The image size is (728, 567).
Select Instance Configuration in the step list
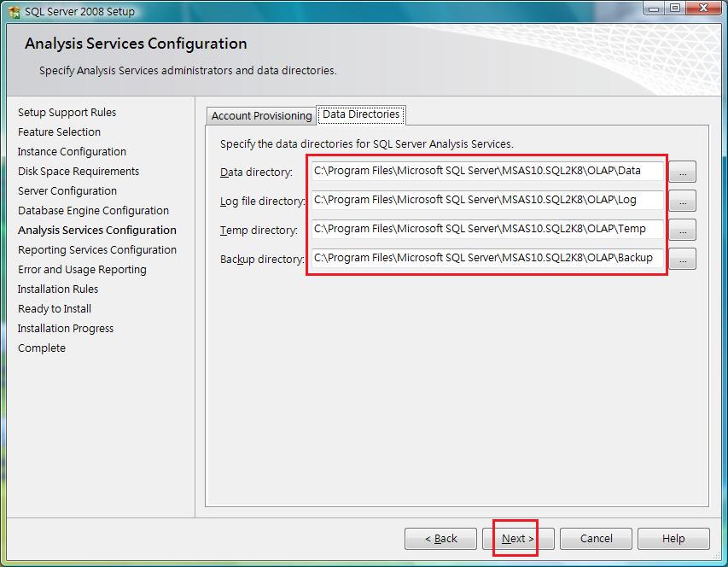(72, 152)
